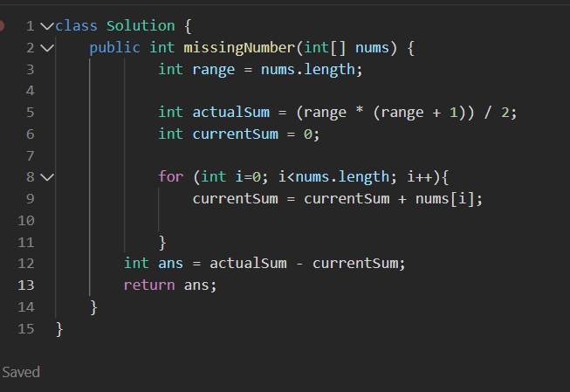Click the for keyword on line 8
Screen dimensions: 570x392
coord(171,177)
